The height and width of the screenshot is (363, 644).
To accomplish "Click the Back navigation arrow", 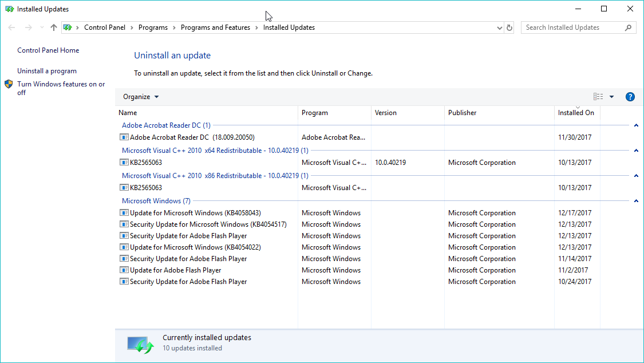I will coord(11,27).
